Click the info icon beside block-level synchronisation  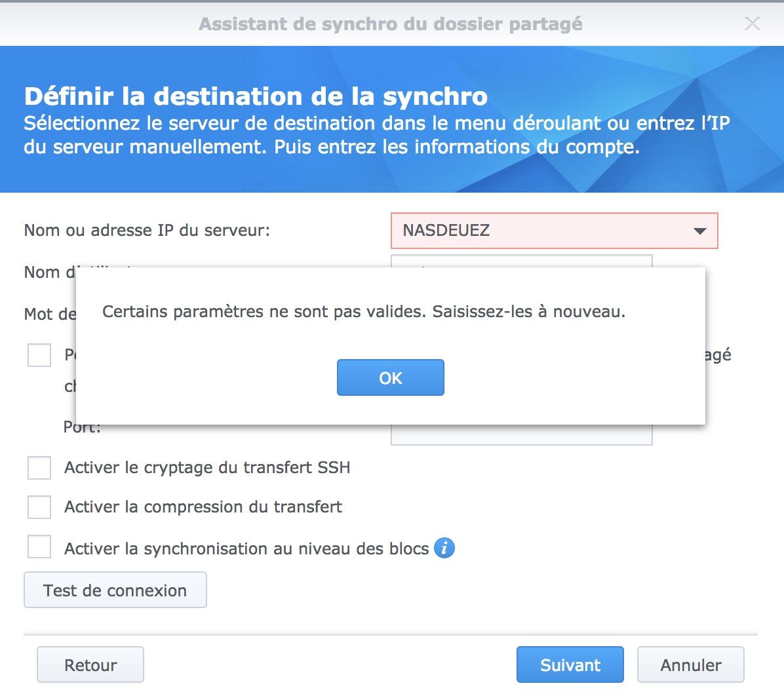click(444, 548)
